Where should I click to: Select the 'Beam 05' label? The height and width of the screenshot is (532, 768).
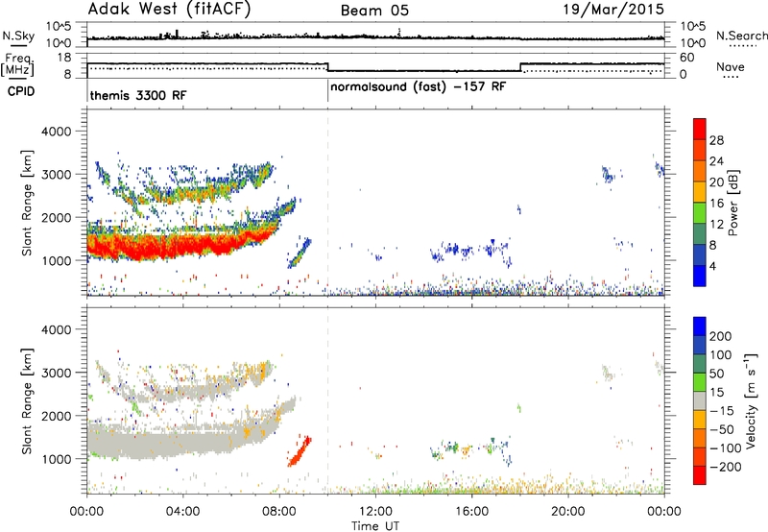click(x=374, y=11)
